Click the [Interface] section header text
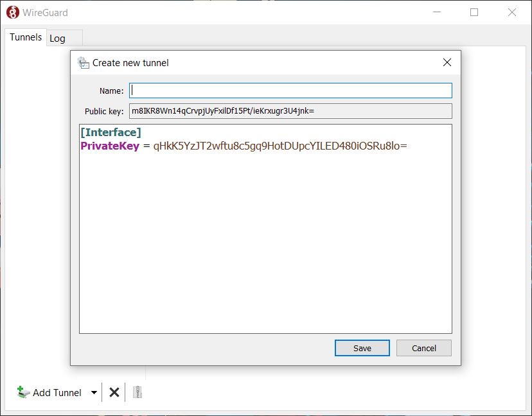This screenshot has width=532, height=416. coord(111,132)
